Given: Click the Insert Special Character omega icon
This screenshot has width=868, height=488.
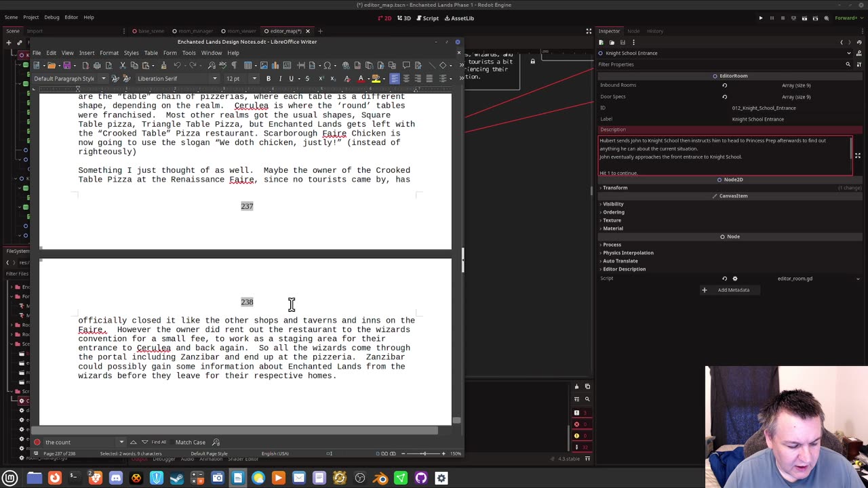Looking at the screenshot, I should click(x=327, y=65).
